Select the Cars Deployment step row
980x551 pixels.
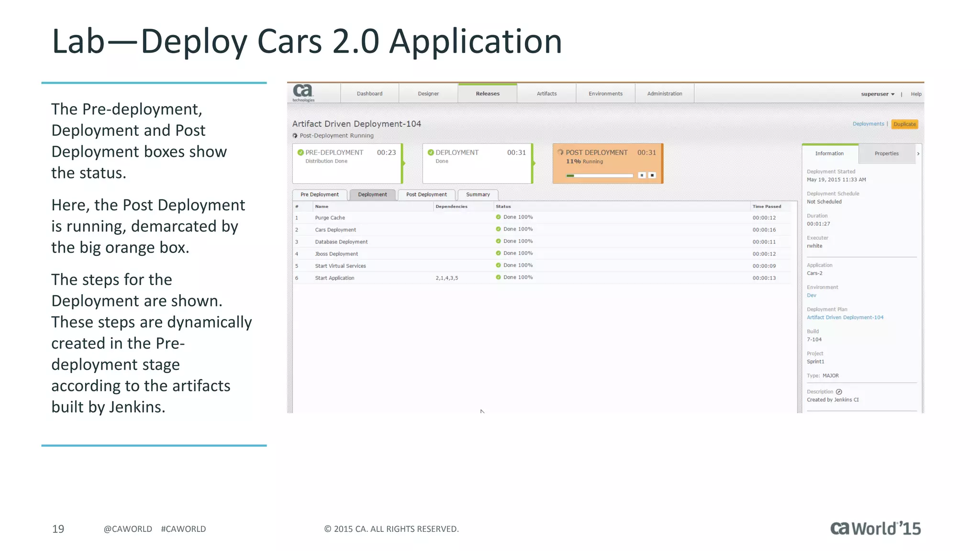[542, 230]
